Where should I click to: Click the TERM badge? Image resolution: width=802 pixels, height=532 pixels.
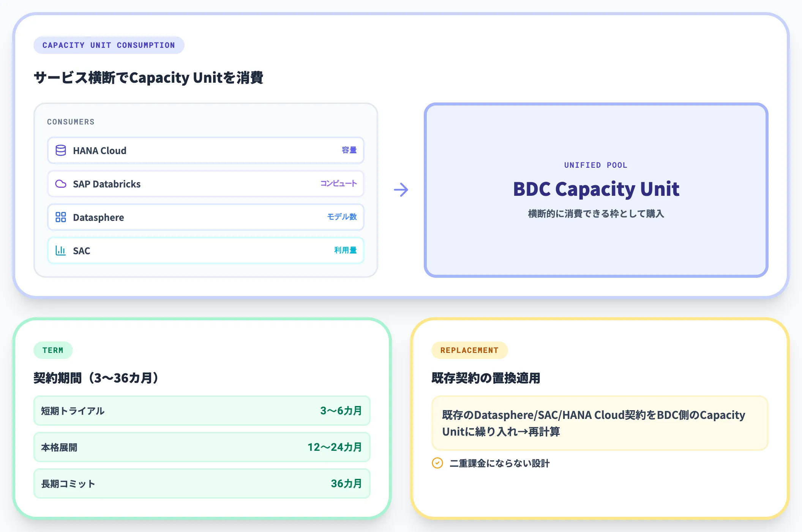pos(53,350)
